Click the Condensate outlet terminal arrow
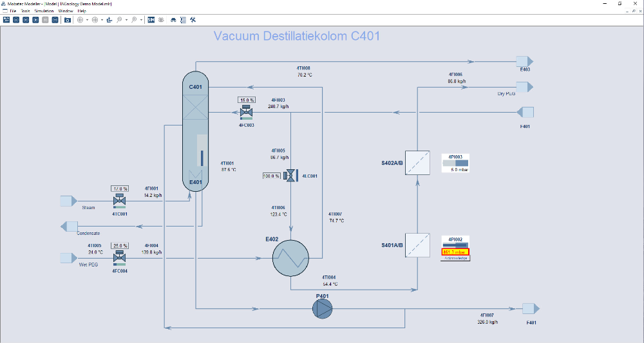Screen dimensions: 644x343 point(69,227)
